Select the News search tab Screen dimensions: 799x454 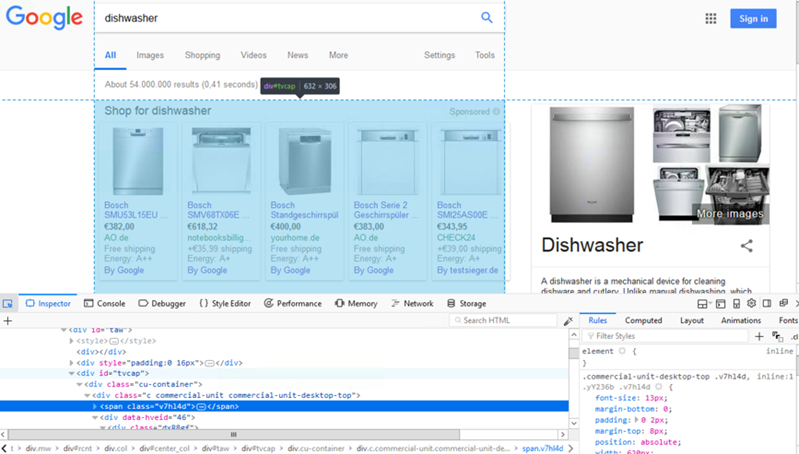click(x=298, y=55)
